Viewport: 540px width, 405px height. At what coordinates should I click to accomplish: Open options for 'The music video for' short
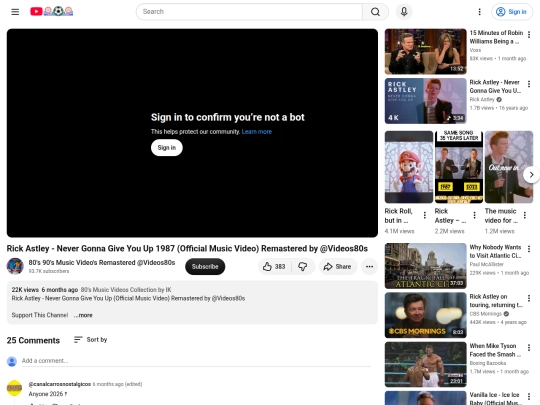[525, 215]
